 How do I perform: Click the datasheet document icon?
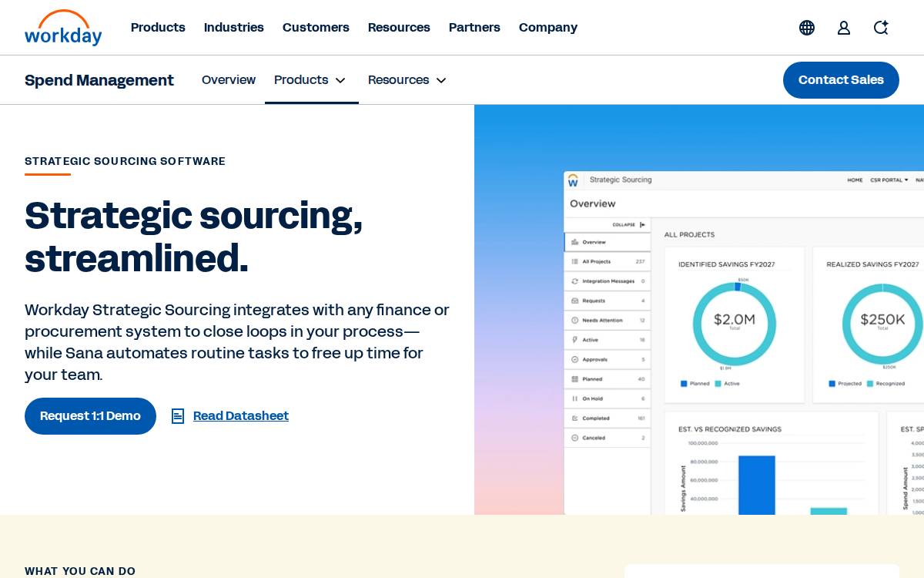(x=178, y=416)
